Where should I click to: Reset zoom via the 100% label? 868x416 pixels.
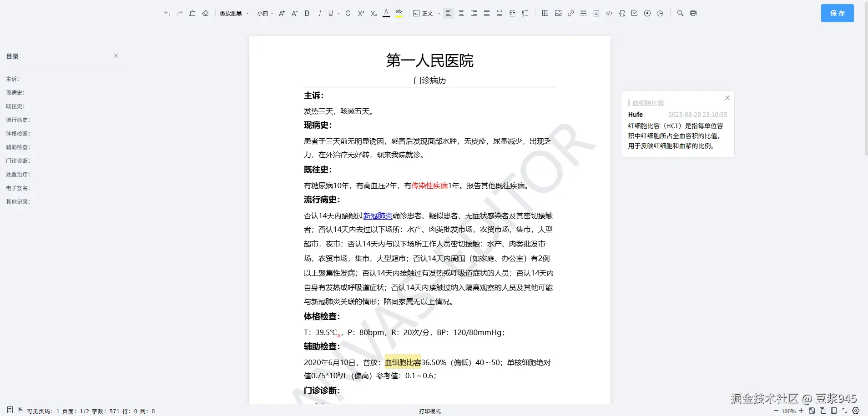[x=788, y=411]
